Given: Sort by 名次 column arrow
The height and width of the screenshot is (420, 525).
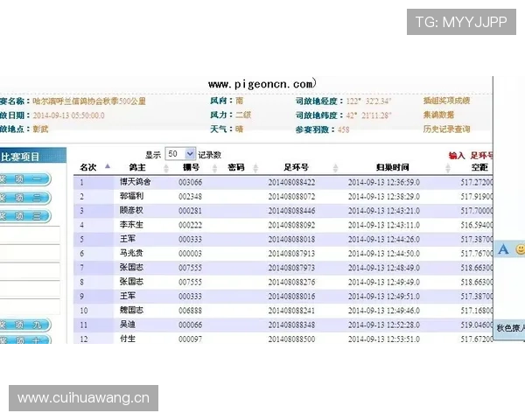Looking at the screenshot, I should [108, 166].
